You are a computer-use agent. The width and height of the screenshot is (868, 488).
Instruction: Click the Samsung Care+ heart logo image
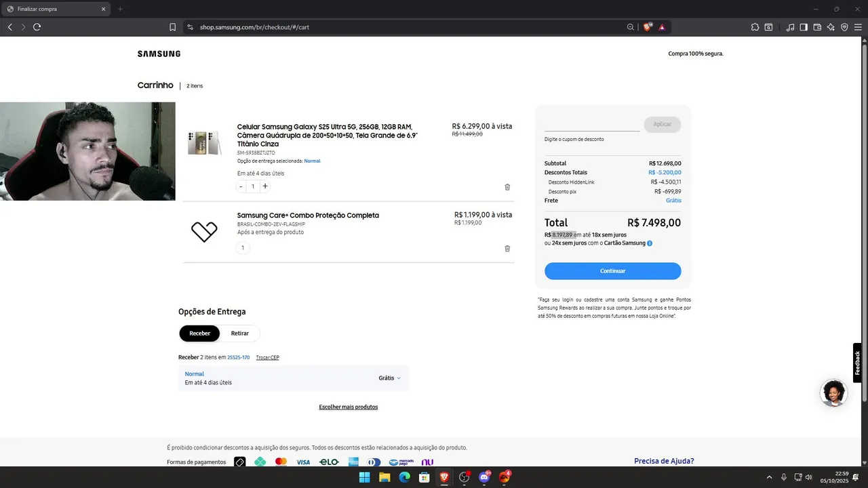204,232
